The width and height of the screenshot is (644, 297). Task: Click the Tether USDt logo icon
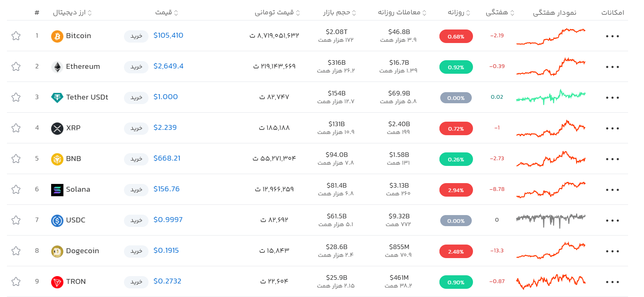click(x=57, y=97)
